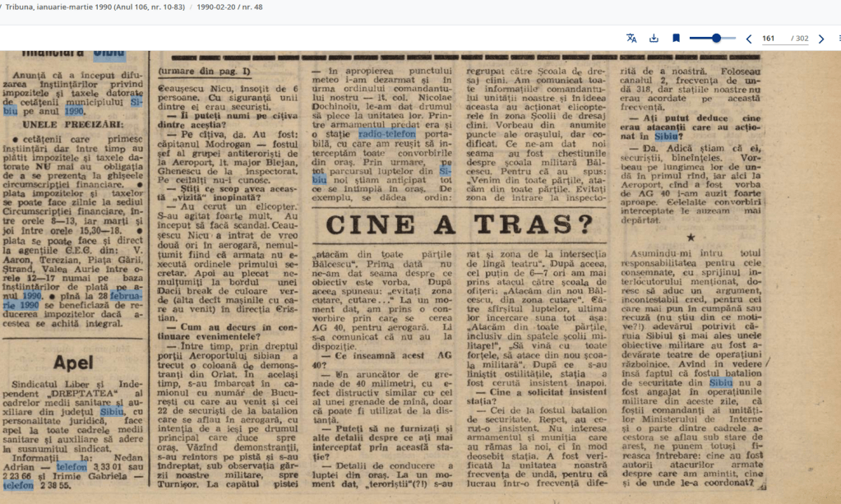841x504 pixels.
Task: Go to the previous page arrow
Action: point(748,39)
